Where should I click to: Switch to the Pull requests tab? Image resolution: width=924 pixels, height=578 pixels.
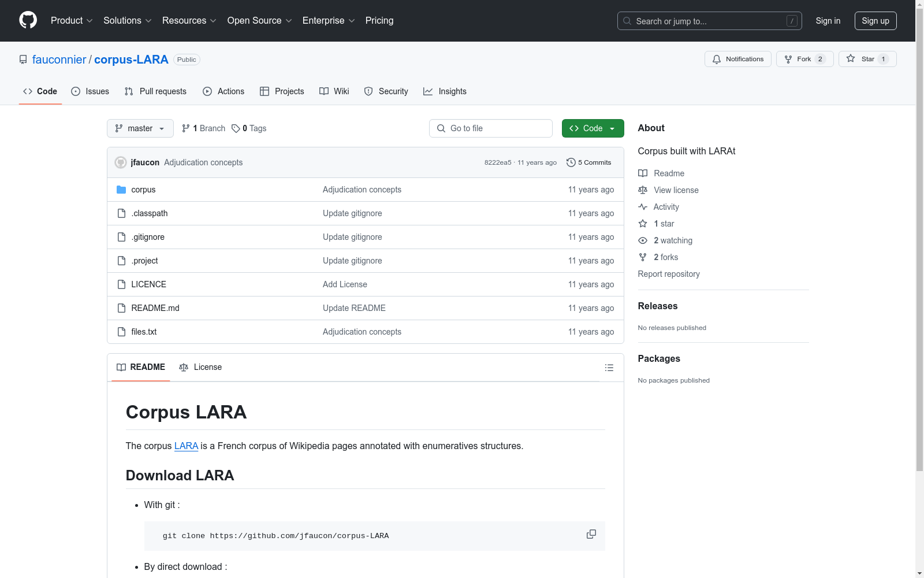[155, 91]
